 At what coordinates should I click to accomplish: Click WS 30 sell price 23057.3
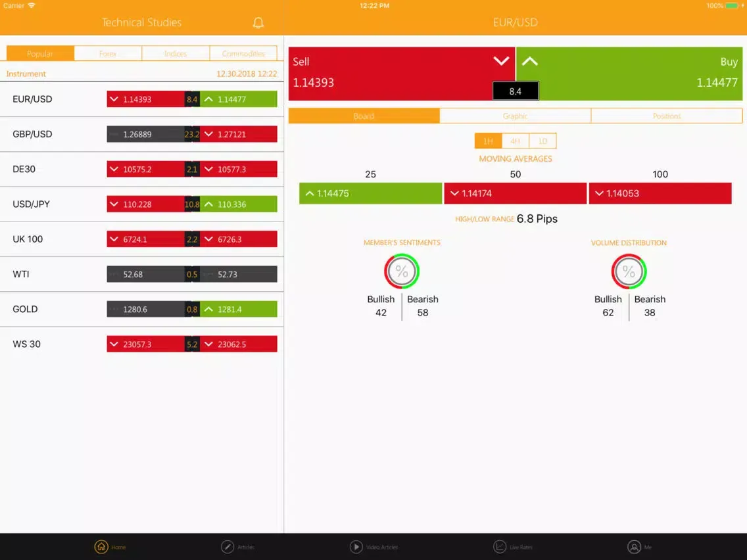click(146, 344)
